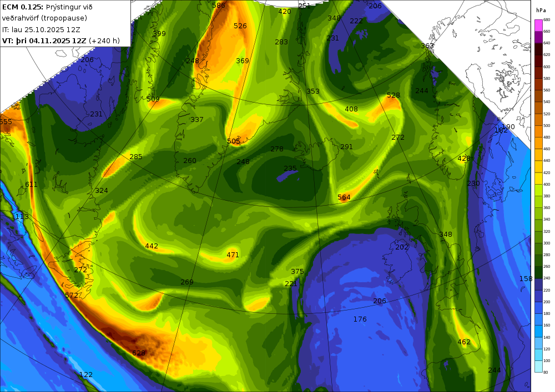Click the '285' pressure value
The width and height of the screenshot is (555, 392).
(136, 156)
